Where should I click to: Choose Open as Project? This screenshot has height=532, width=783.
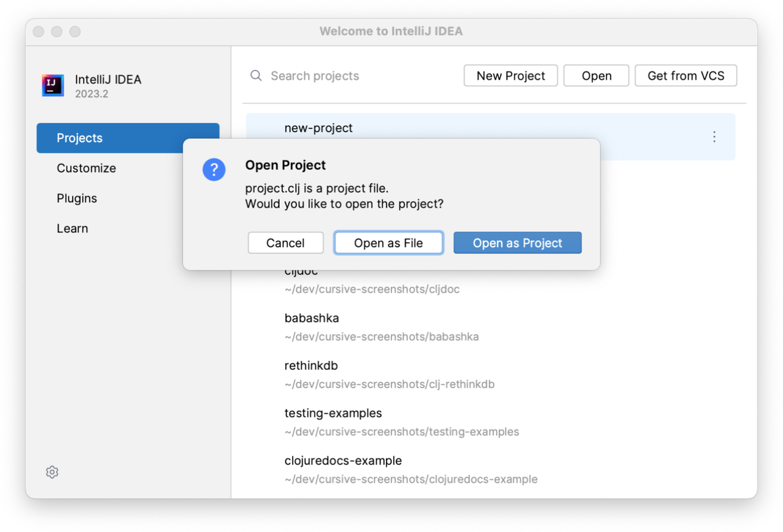tap(517, 243)
